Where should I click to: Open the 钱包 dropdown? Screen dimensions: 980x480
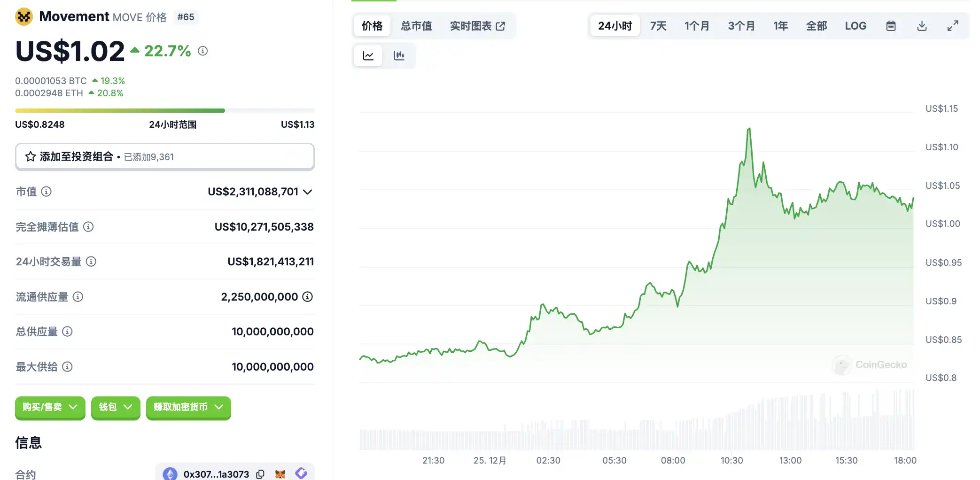coord(116,407)
